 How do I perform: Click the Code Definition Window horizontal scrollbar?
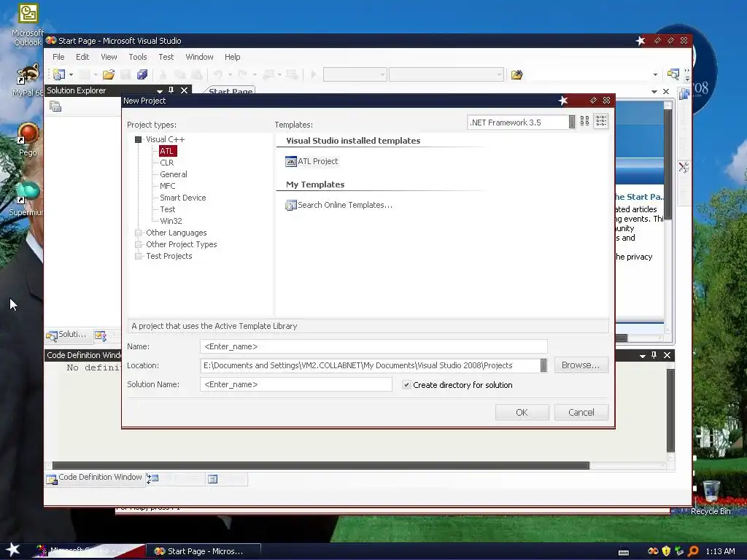pyautogui.click(x=321, y=465)
